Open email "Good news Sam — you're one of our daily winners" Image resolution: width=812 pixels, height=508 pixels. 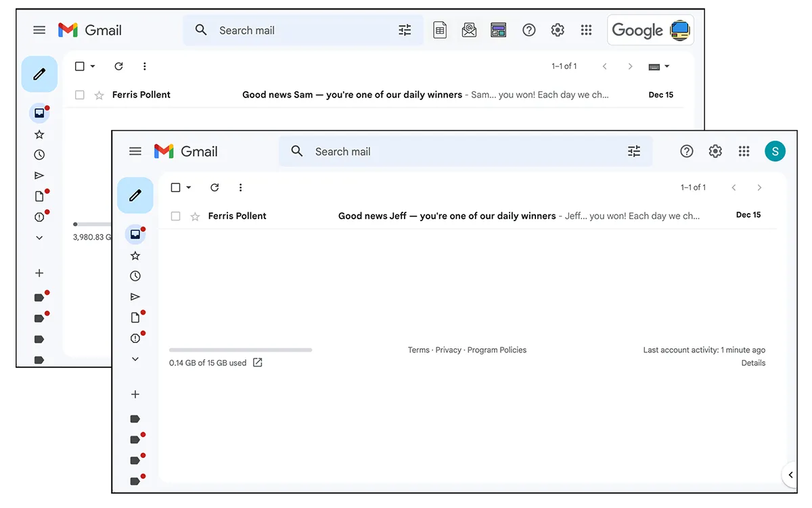(x=374, y=95)
